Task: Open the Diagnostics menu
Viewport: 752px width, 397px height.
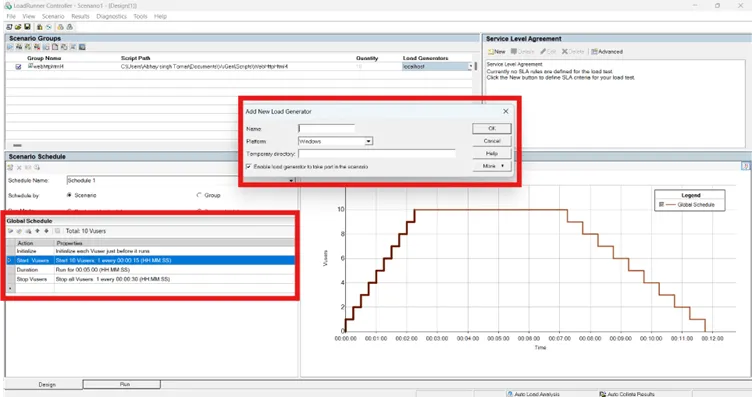Action: (111, 16)
